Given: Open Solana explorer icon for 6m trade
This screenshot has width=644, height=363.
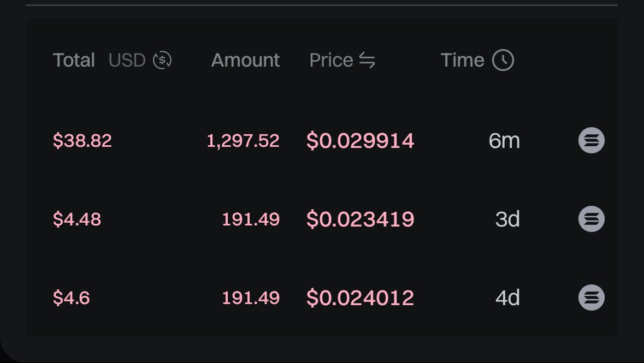Looking at the screenshot, I should (x=592, y=140).
